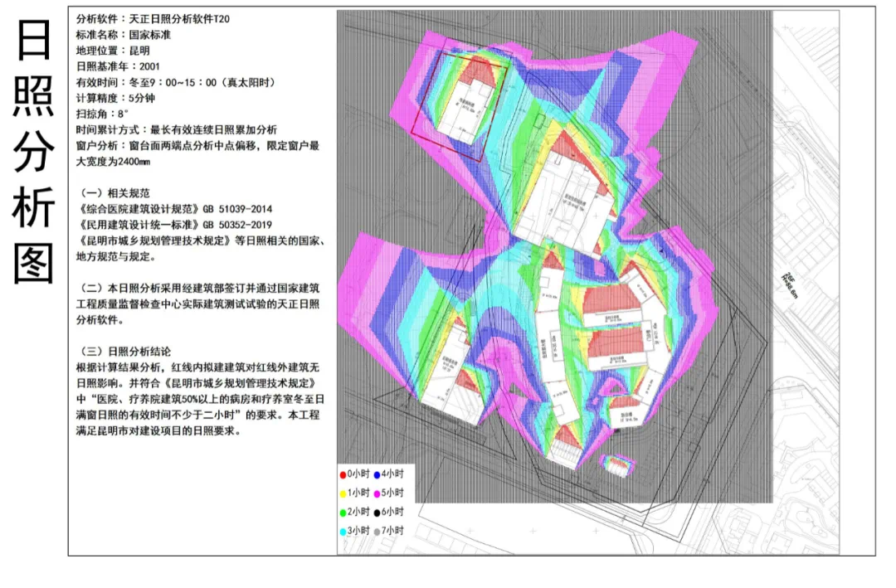Click the line starting '根据计算结果分析'
The image size is (896, 588).
point(197,367)
